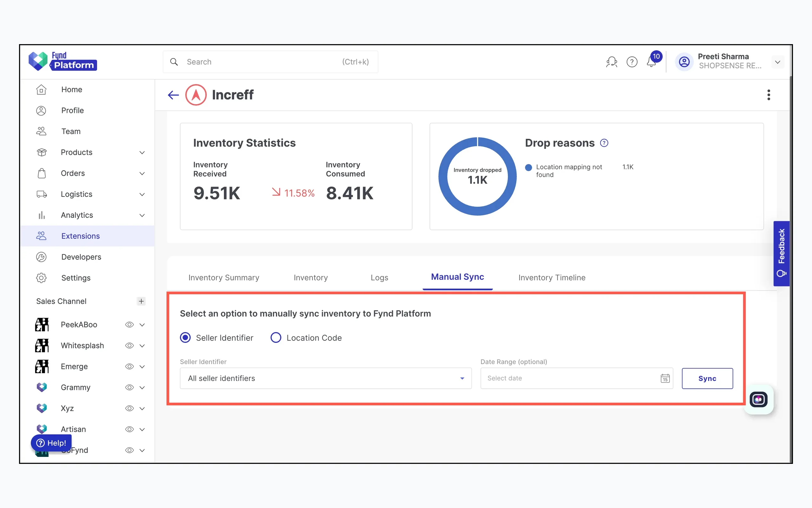Expand the Products menu chevron
The image size is (812, 508).
click(x=142, y=152)
